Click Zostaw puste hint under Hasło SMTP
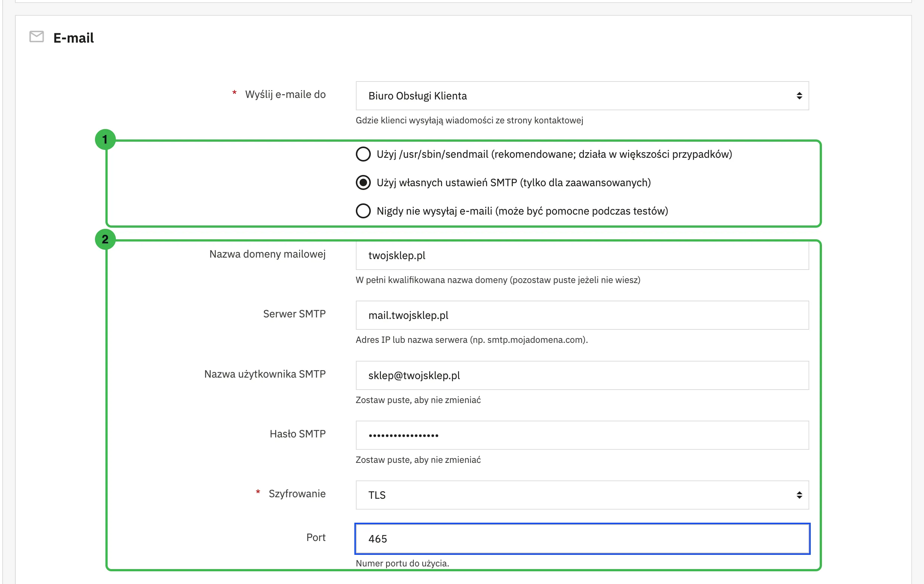This screenshot has width=924, height=584. (x=418, y=459)
